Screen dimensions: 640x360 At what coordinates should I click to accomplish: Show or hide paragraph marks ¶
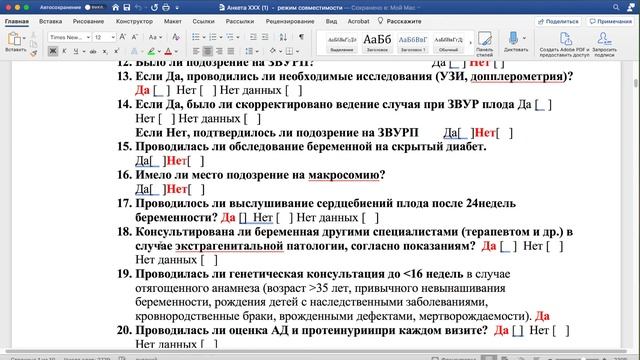coord(301,37)
